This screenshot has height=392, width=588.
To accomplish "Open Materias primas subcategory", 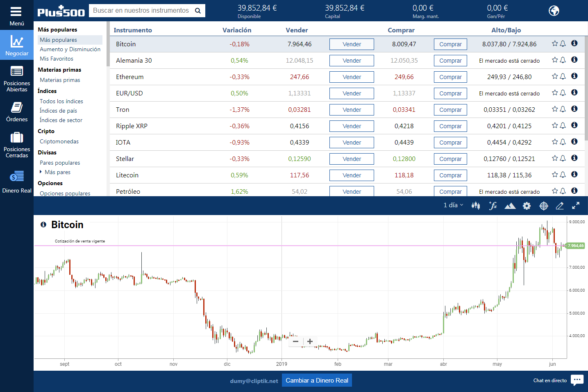I will [60, 80].
